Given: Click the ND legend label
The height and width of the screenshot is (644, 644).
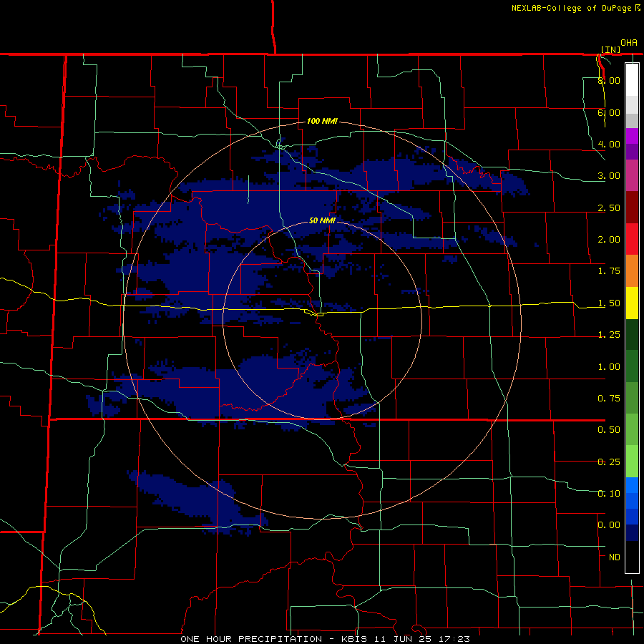Looking at the screenshot, I should pyautogui.click(x=615, y=557).
